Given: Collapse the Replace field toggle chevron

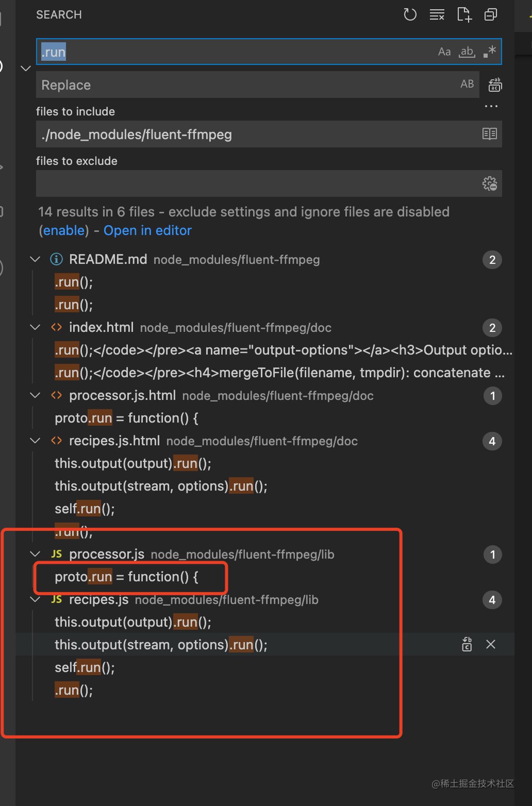Looking at the screenshot, I should pyautogui.click(x=26, y=68).
